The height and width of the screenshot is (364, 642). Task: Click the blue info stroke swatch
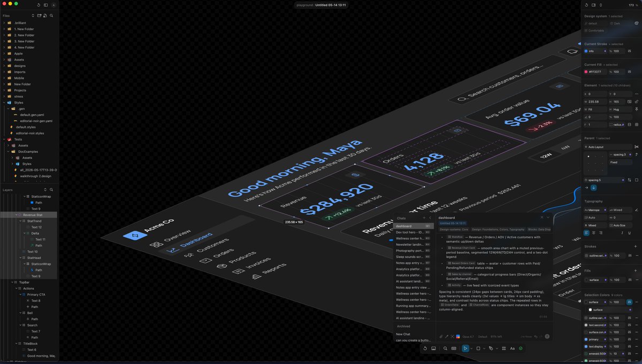pyautogui.click(x=586, y=51)
